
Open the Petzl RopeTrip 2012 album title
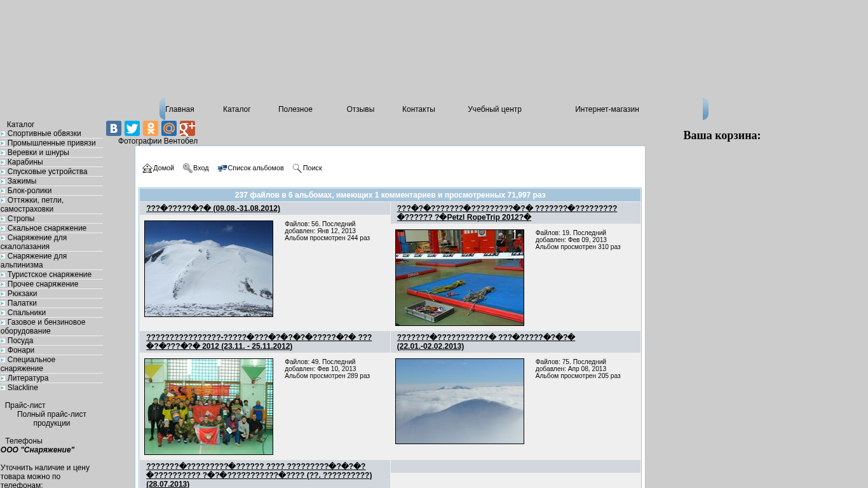(507, 213)
